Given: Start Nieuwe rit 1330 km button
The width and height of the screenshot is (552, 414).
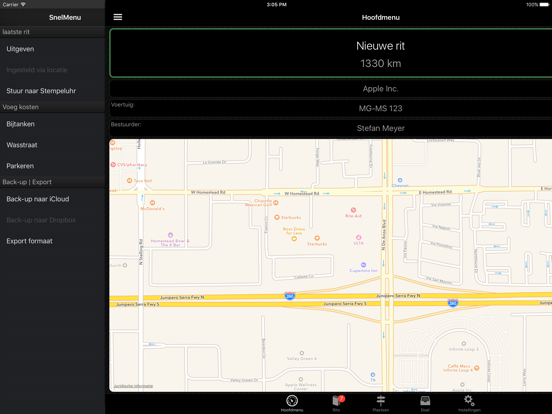Looking at the screenshot, I should point(331,54).
